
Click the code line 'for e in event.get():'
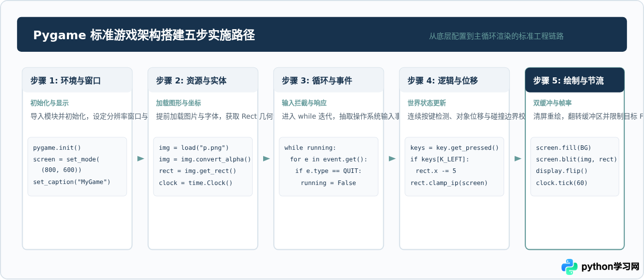point(329,159)
